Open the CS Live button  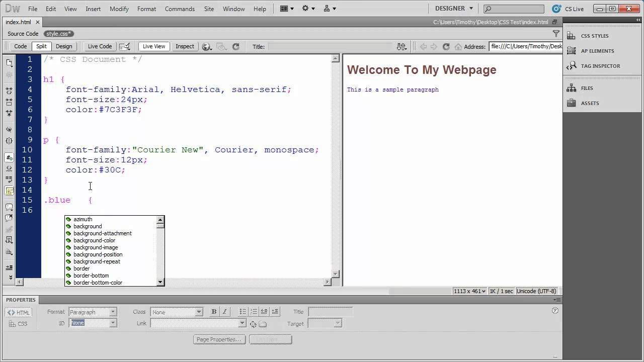(x=568, y=9)
